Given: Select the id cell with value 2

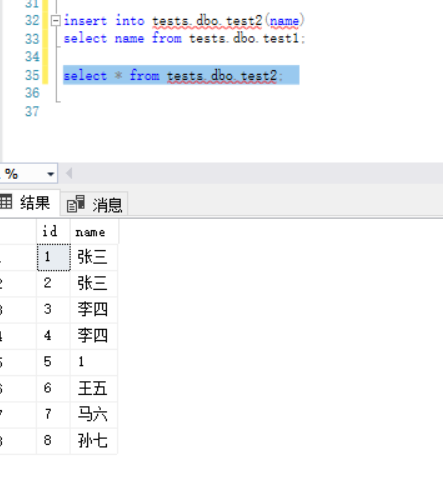Looking at the screenshot, I should pyautogui.click(x=53, y=283).
